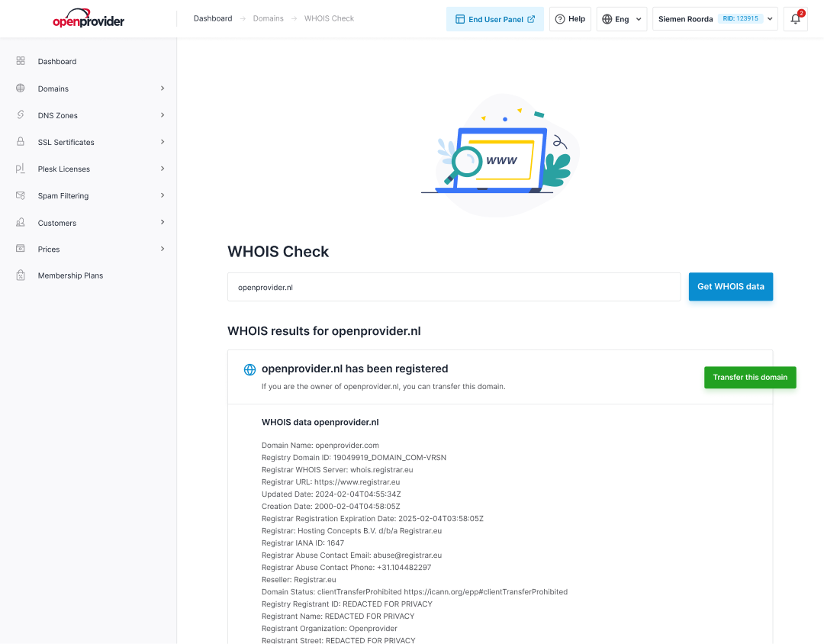Expand the Customers chevron
The width and height of the screenshot is (824, 644).
[x=163, y=222]
